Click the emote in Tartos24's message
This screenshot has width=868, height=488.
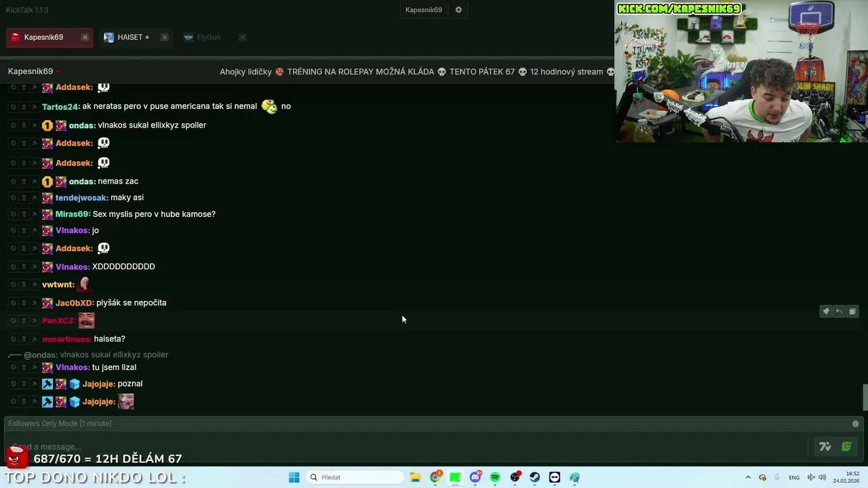[x=269, y=106]
